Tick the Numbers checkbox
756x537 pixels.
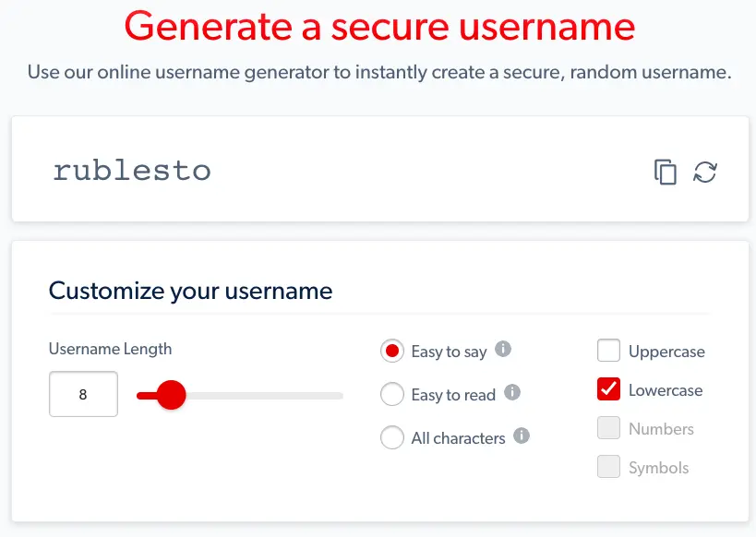(608, 428)
